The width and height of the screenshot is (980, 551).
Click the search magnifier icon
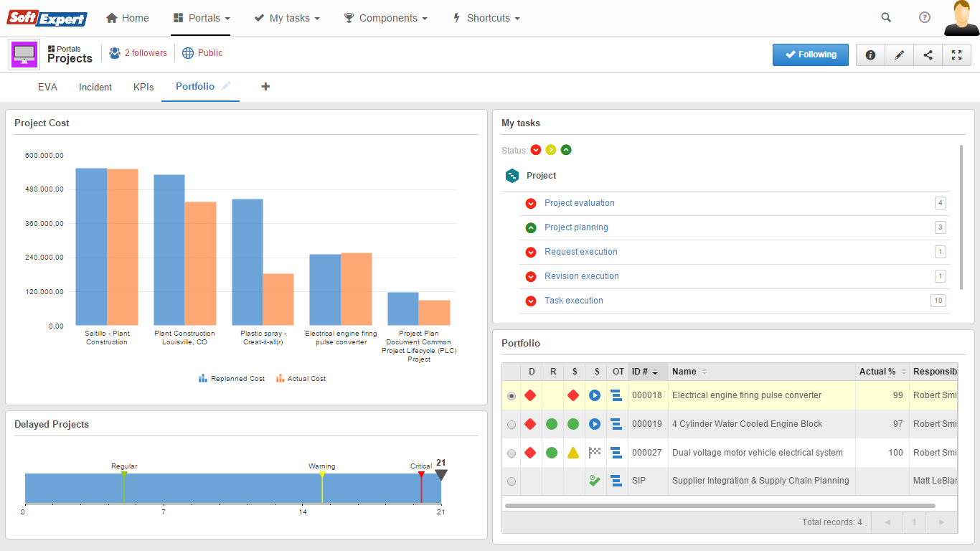(x=886, y=18)
